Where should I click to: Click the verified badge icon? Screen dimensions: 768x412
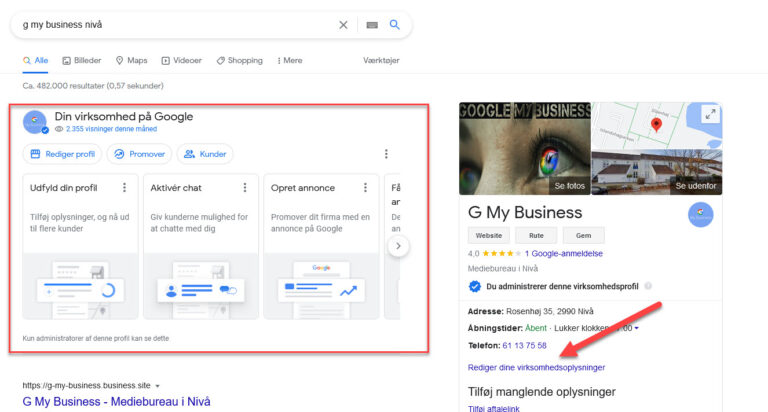coord(475,286)
